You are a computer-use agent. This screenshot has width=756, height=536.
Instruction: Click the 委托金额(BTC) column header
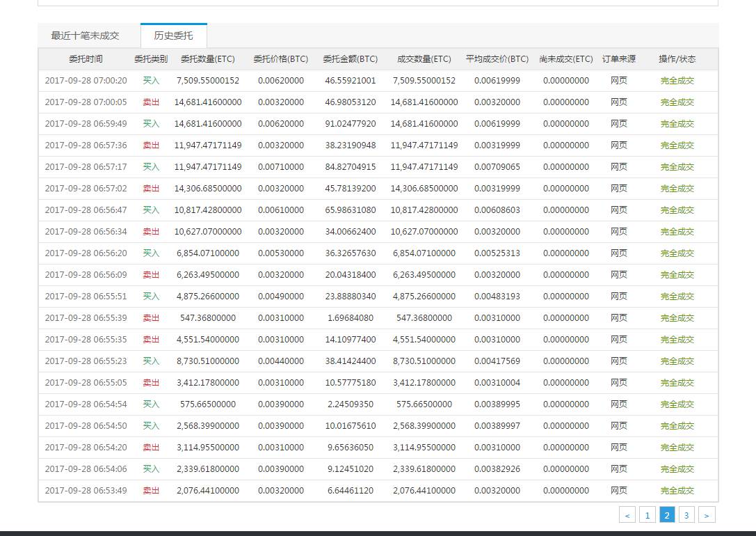tap(350, 59)
